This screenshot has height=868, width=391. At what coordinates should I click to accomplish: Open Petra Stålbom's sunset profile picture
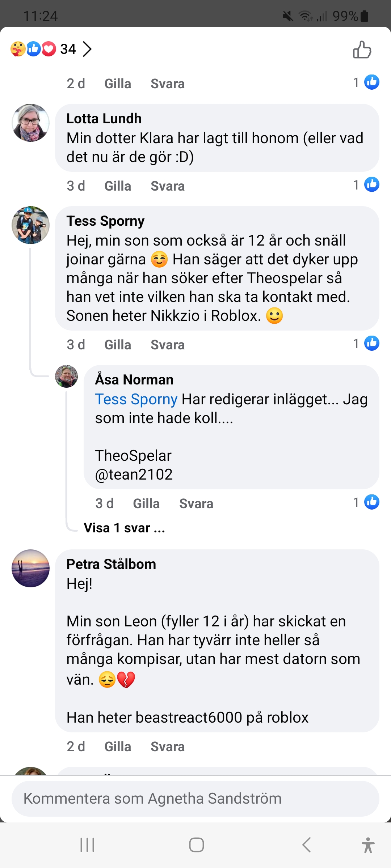point(31,568)
